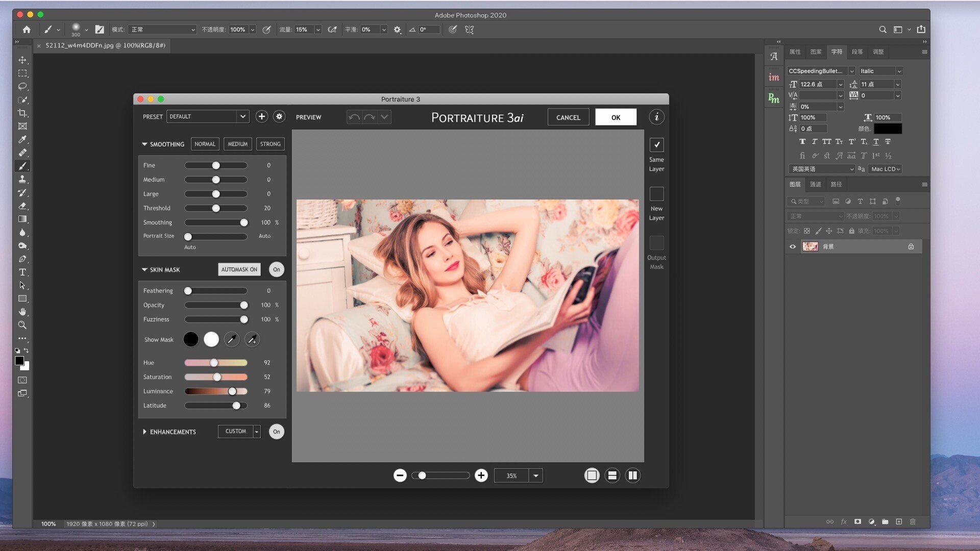Select the Rectangular Marquee tool
The height and width of the screenshot is (551, 980).
(22, 73)
